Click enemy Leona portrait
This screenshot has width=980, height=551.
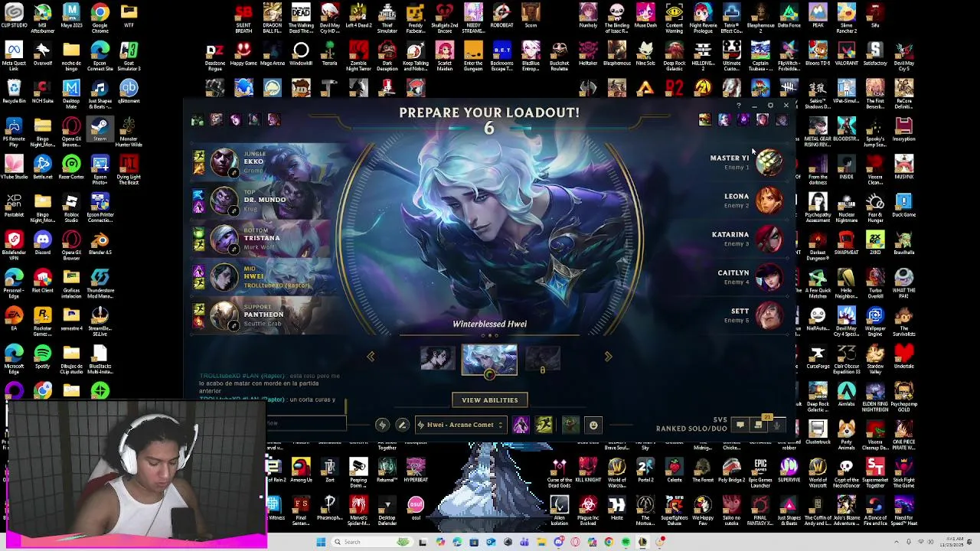(x=769, y=200)
